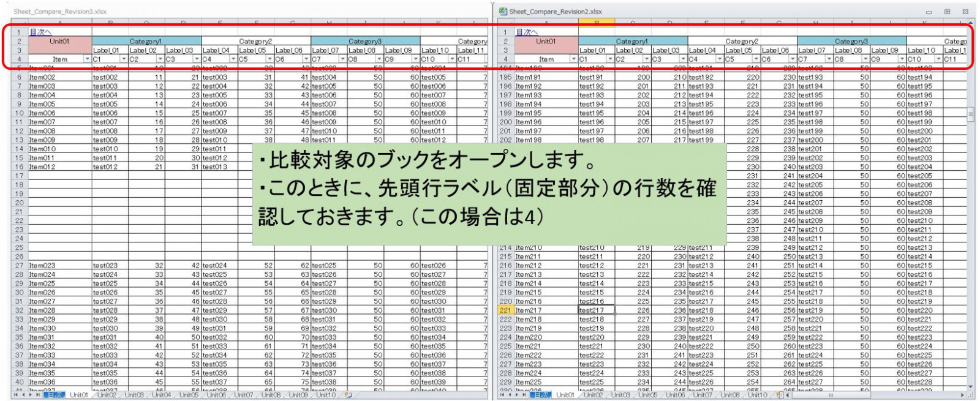Select row header 27 in Revision3 window

tap(19, 266)
